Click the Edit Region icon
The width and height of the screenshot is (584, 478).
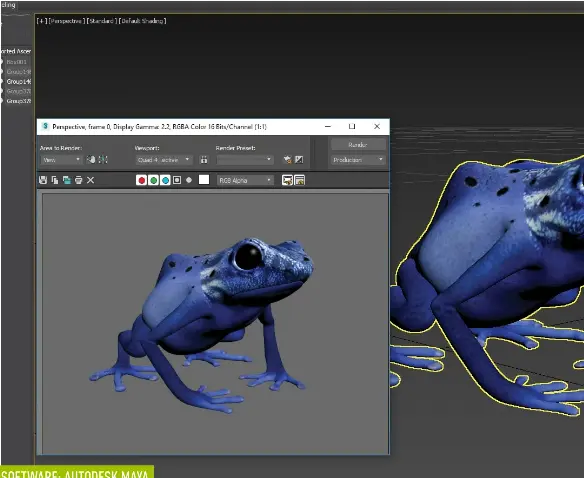[91, 160]
